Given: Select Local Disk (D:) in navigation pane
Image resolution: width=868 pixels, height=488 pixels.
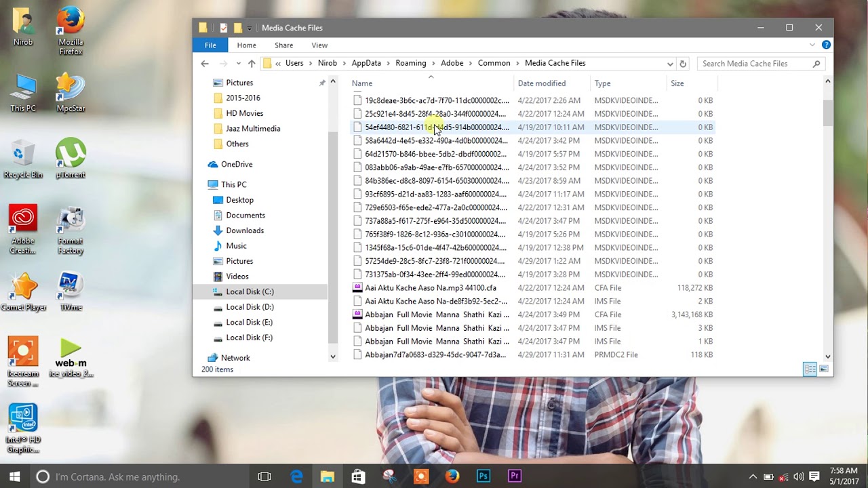Looking at the screenshot, I should pyautogui.click(x=250, y=307).
